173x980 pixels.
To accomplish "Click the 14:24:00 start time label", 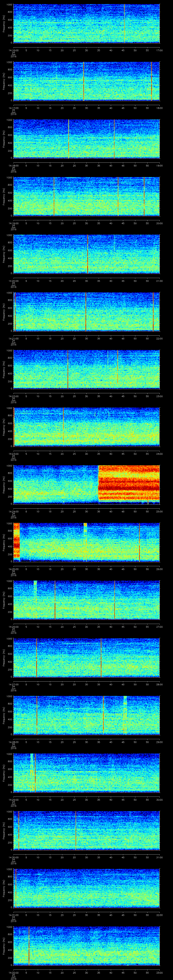I will point(14,511).
